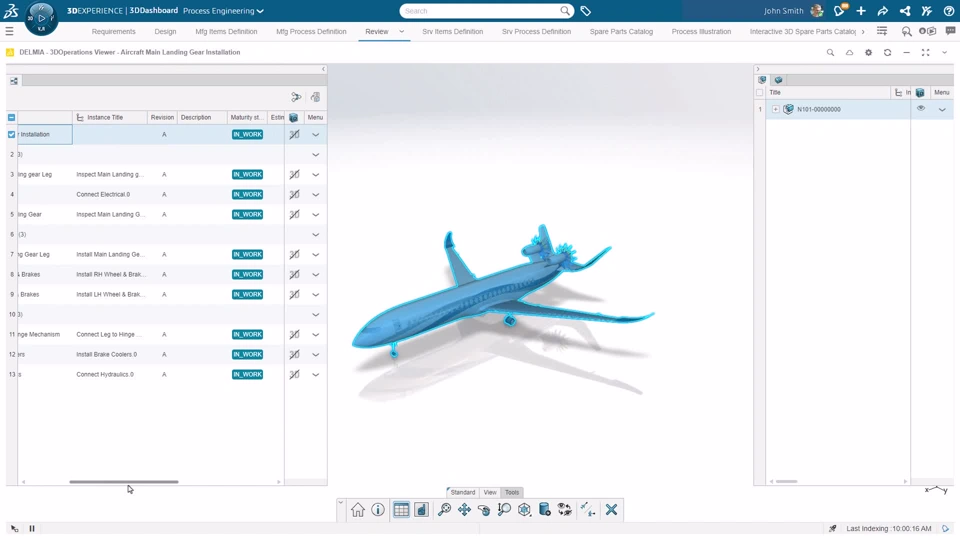
Task: Toggle visibility for Install RH Wheel row
Action: coord(294,274)
